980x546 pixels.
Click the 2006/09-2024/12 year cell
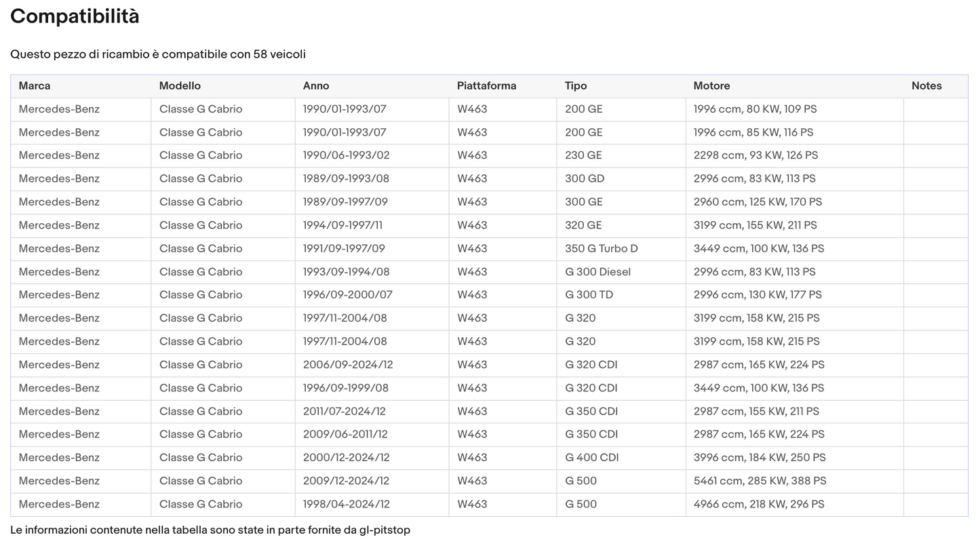pos(348,365)
